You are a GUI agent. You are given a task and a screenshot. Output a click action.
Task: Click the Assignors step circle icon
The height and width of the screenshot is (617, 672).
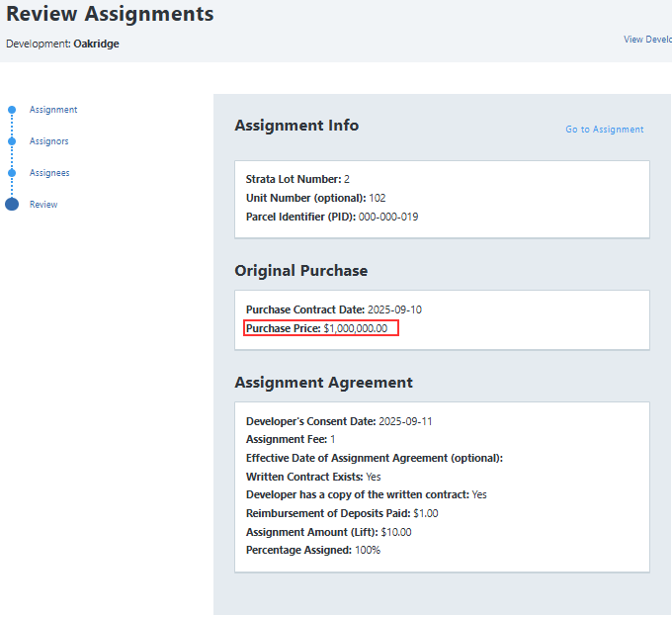12,141
